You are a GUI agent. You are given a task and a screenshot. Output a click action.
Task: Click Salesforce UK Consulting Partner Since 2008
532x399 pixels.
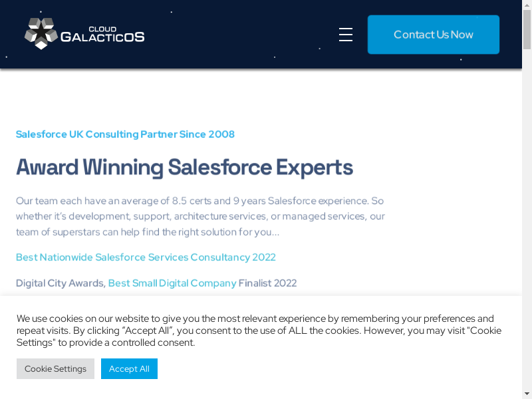point(125,134)
